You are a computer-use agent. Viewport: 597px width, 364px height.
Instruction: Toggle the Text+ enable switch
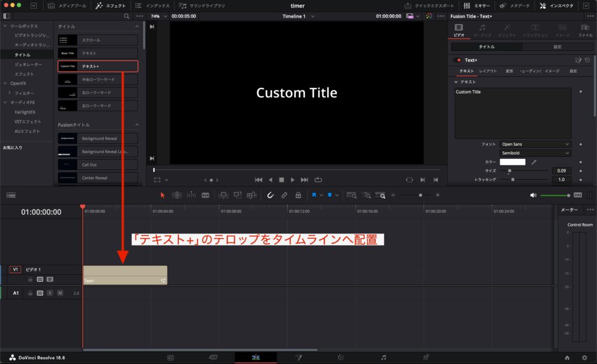[458, 60]
